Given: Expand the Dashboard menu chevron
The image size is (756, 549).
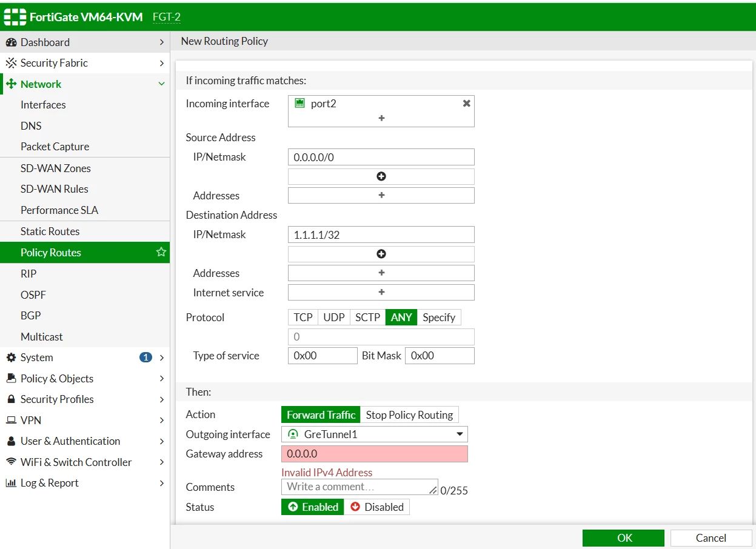Looking at the screenshot, I should click(161, 42).
